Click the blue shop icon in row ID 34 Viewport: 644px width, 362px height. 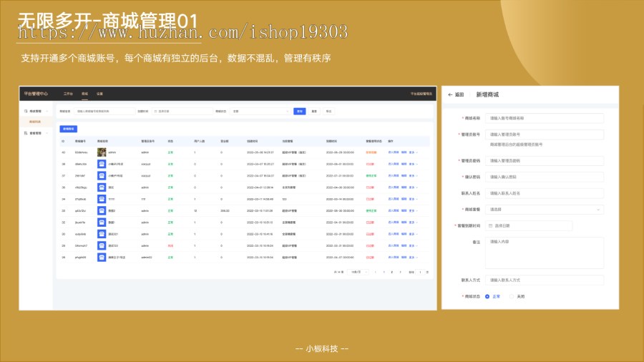pyautogui.click(x=102, y=199)
